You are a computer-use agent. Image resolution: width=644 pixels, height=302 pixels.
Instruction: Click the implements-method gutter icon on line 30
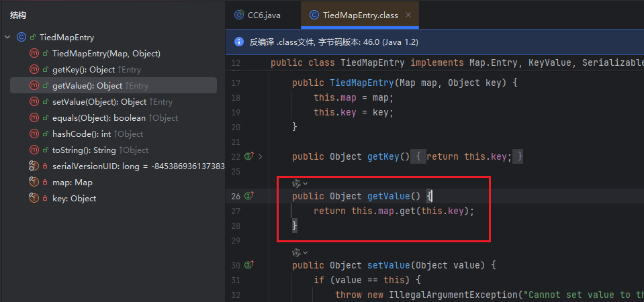249,265
